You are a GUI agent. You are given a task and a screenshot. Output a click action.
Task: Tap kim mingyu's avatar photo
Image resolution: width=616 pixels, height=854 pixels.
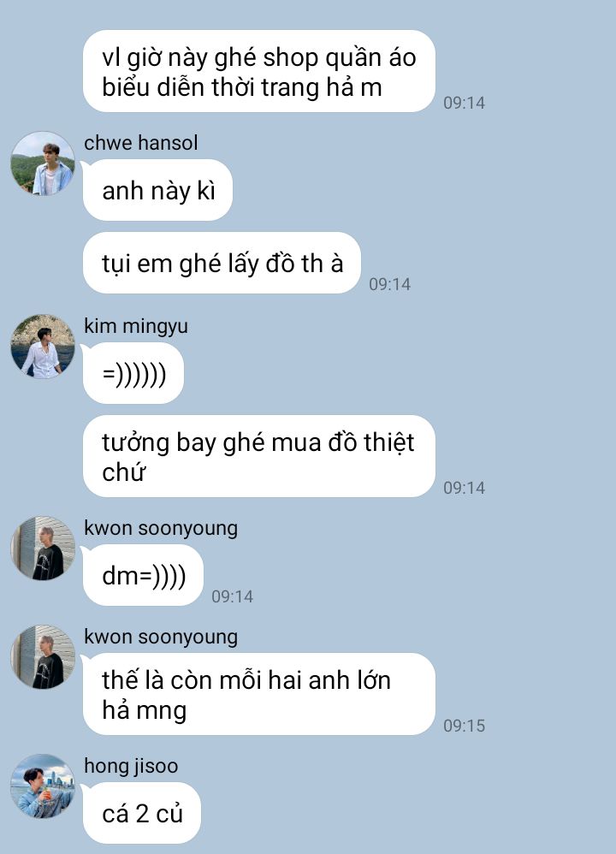[43, 347]
